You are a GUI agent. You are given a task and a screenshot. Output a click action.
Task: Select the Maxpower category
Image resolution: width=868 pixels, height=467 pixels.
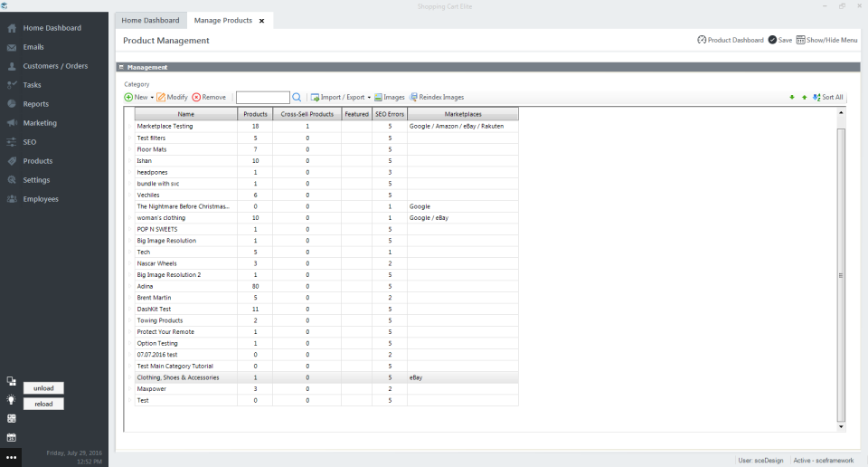point(152,389)
